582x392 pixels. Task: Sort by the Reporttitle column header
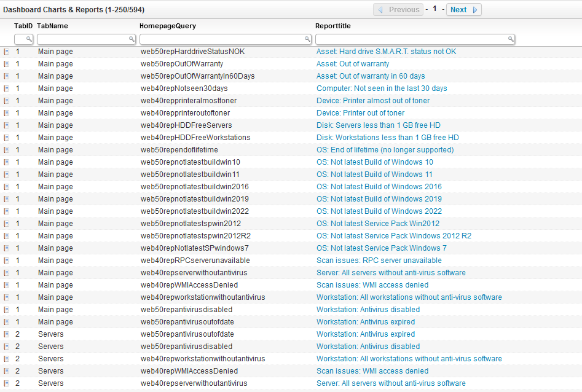coord(332,26)
